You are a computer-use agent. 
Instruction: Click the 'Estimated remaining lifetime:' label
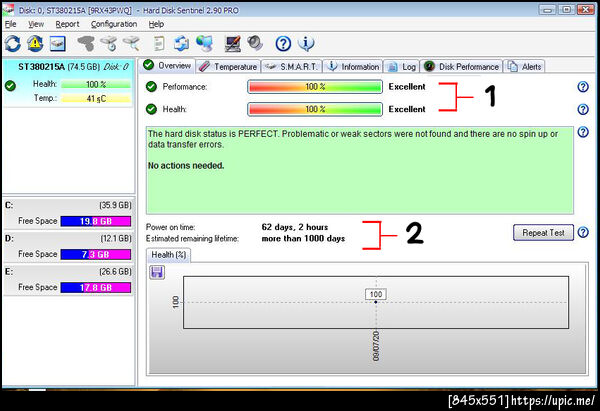pos(192,238)
